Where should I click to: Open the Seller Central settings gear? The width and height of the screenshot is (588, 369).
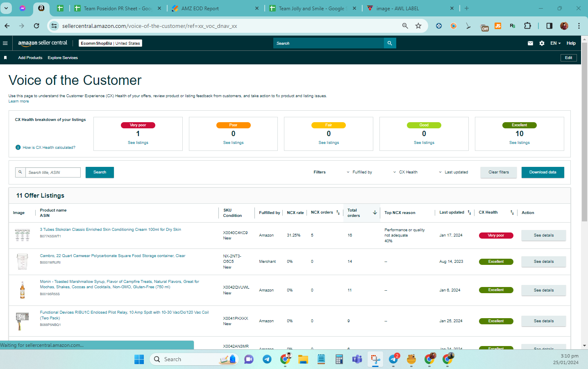542,43
